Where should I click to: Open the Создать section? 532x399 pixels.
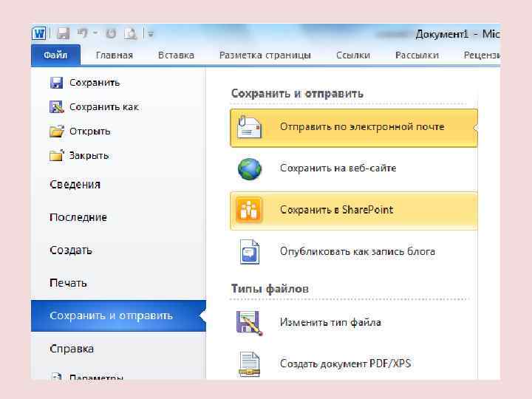pos(71,250)
